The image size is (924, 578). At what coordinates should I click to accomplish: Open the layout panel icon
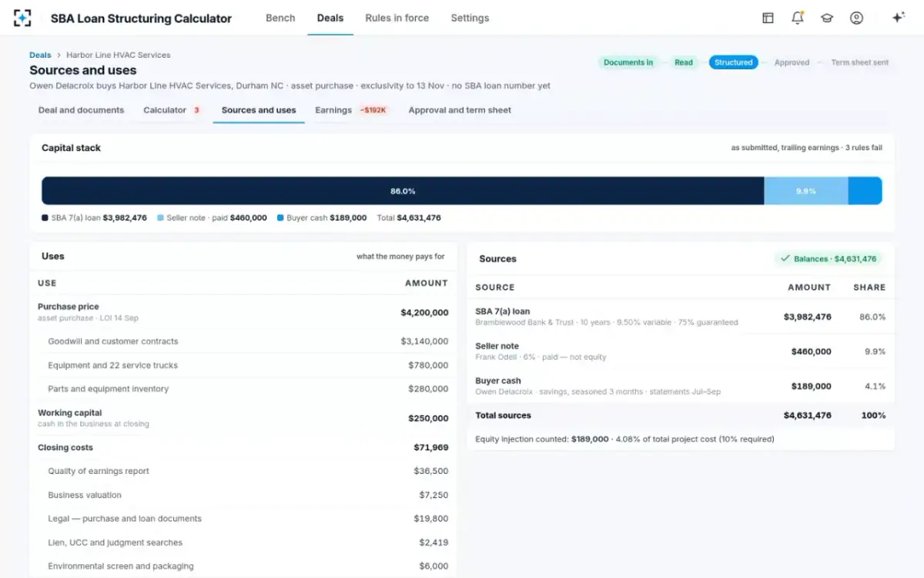(x=768, y=18)
